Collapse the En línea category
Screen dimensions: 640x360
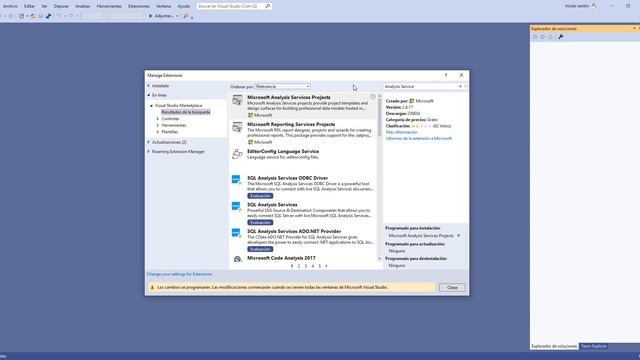[x=149, y=95]
